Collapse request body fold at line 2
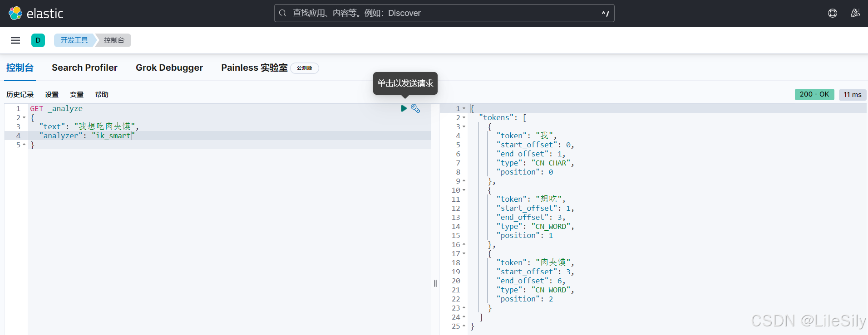 click(24, 118)
